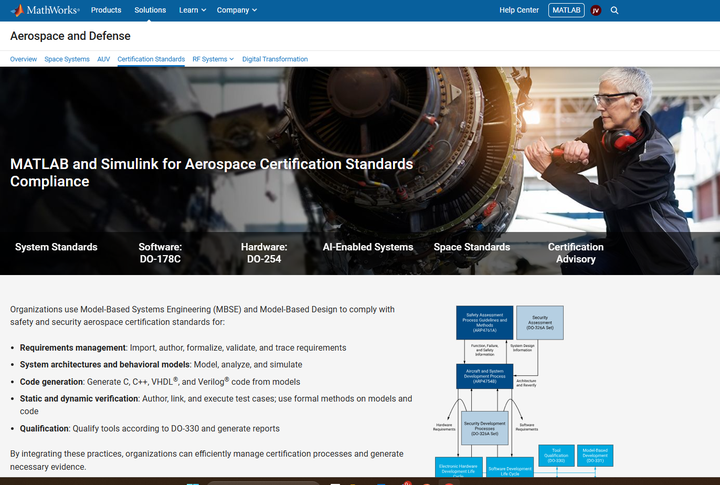Click the MathWorks logo
Viewport: 720px width, 485px height.
point(44,10)
